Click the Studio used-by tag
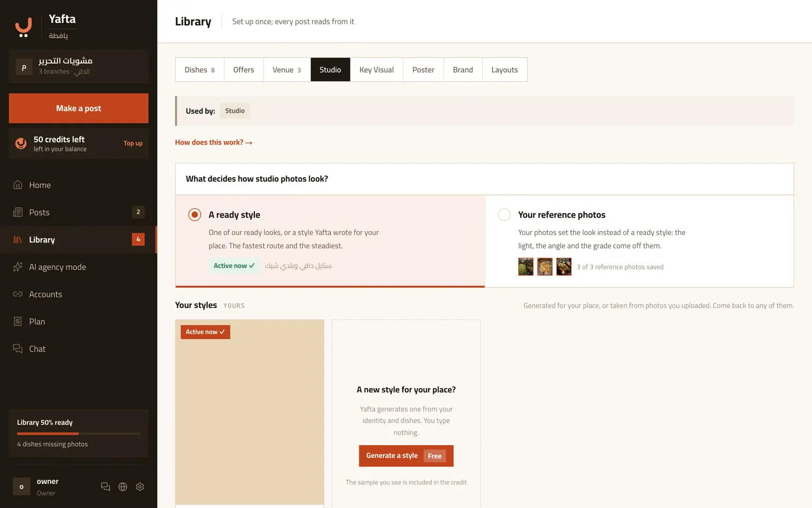Screen dimensions: 812x508 click(x=235, y=111)
